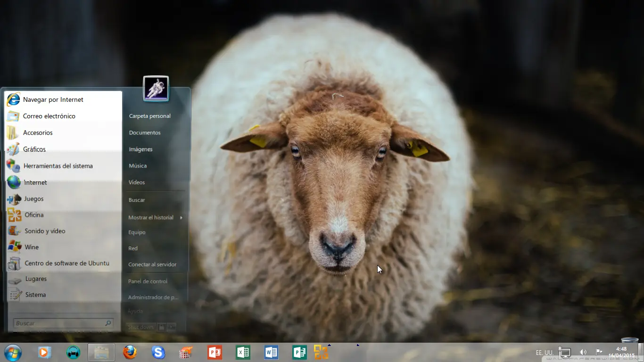Launch Publisher from the taskbar
This screenshot has width=644, height=362.
pos(299,353)
